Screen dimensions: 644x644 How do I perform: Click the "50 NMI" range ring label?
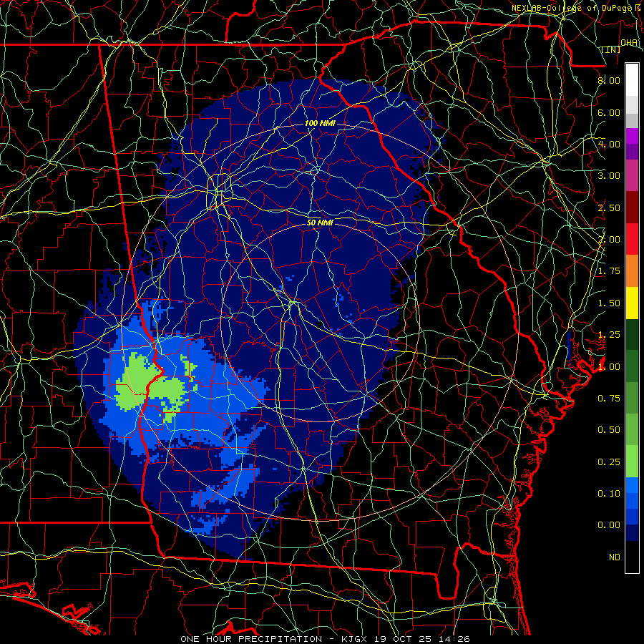point(320,223)
